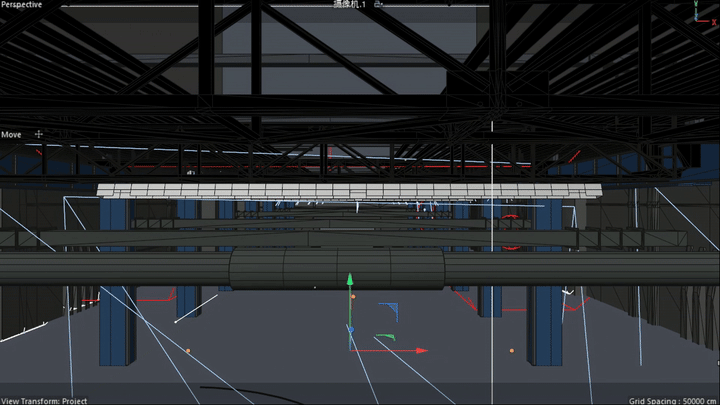This screenshot has height=405, width=720.
Task: Click the green plane handle of gizmo
Action: click(386, 337)
